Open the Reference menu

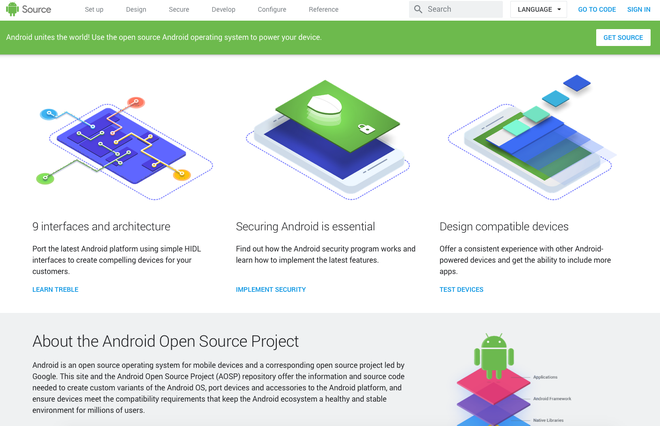(x=323, y=9)
